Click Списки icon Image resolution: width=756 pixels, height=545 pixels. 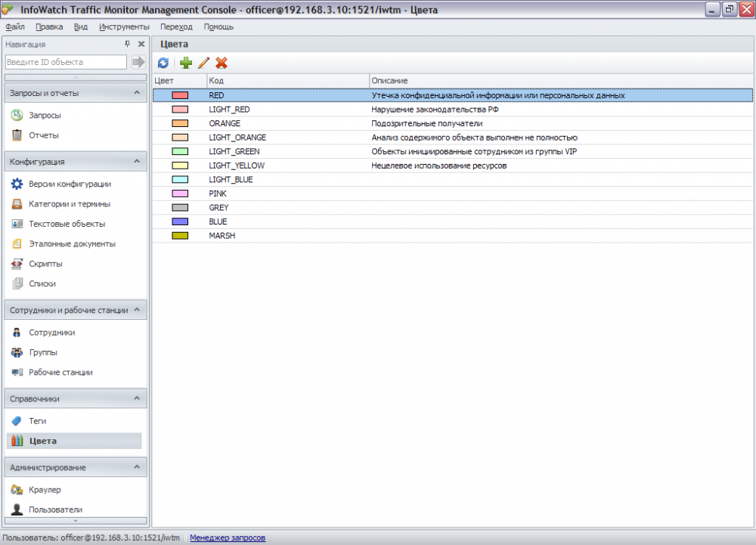tap(17, 283)
